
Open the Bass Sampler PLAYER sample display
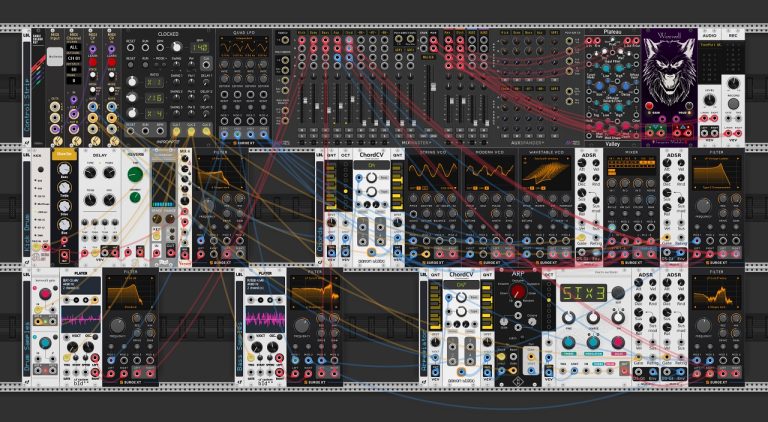pyautogui.click(x=265, y=285)
